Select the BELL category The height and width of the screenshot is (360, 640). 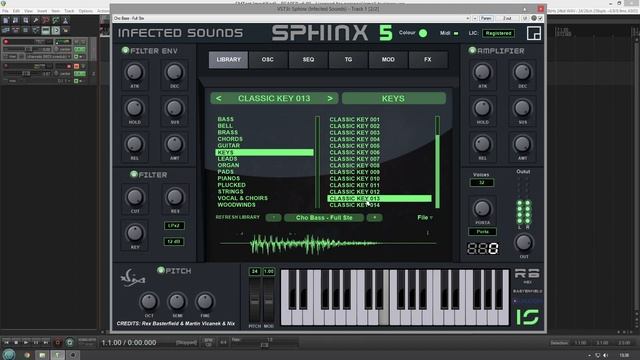click(x=225, y=126)
